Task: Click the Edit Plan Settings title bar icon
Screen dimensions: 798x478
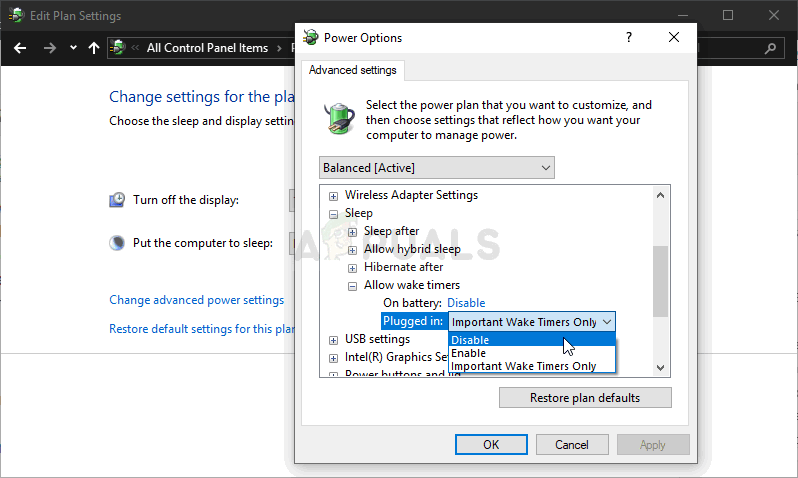Action: click(16, 15)
